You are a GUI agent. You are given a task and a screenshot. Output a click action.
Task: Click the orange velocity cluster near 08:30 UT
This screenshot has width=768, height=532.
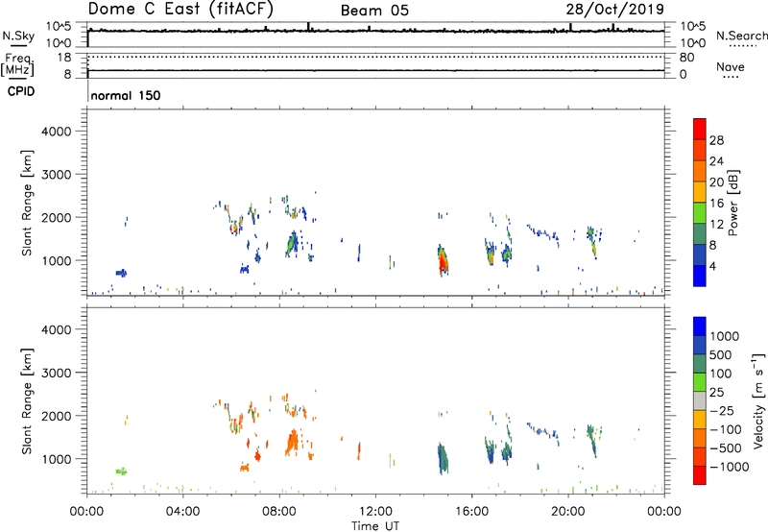click(x=292, y=443)
